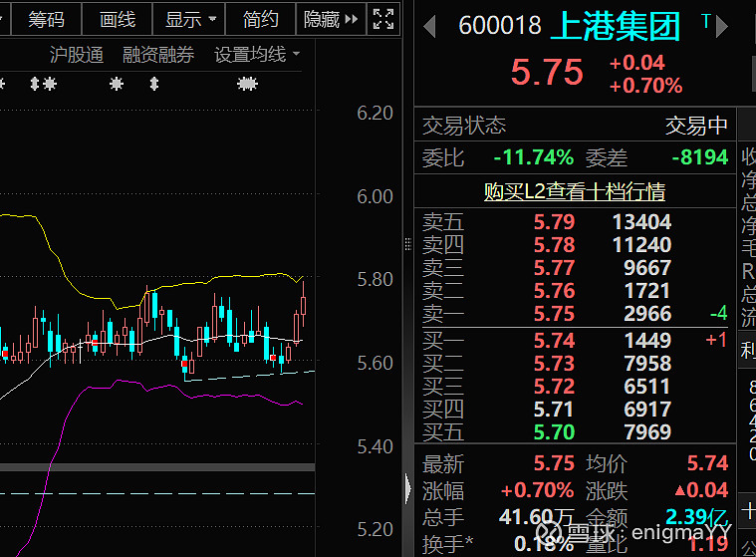This screenshot has width=756, height=557.
Task: Open 设置均线 dropdown
Action: [x=257, y=55]
